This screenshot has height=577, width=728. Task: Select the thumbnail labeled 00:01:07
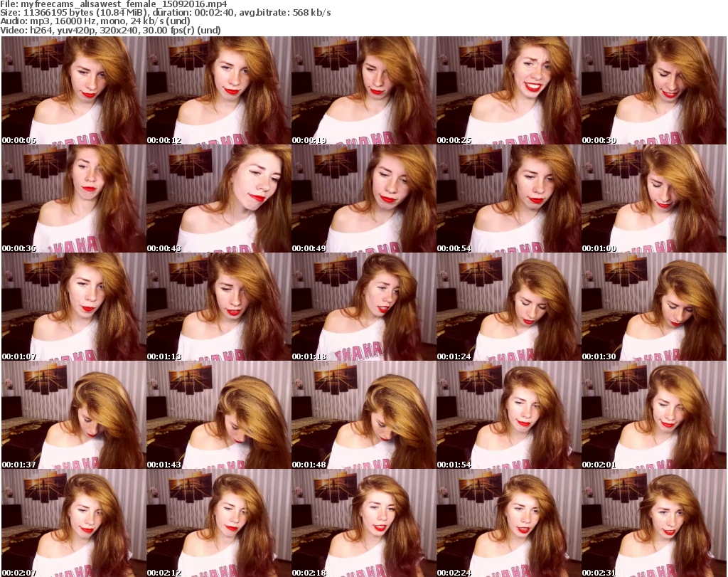(73, 307)
